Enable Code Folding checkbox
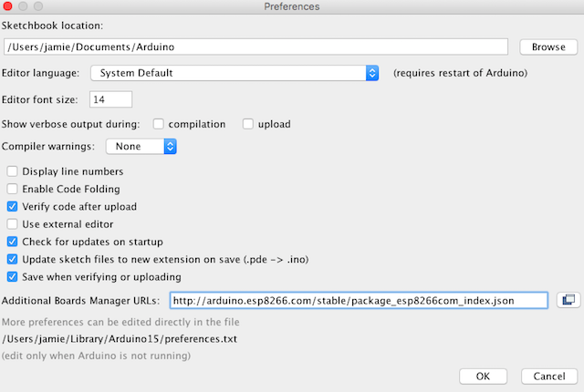This screenshot has width=584, height=392. (13, 189)
